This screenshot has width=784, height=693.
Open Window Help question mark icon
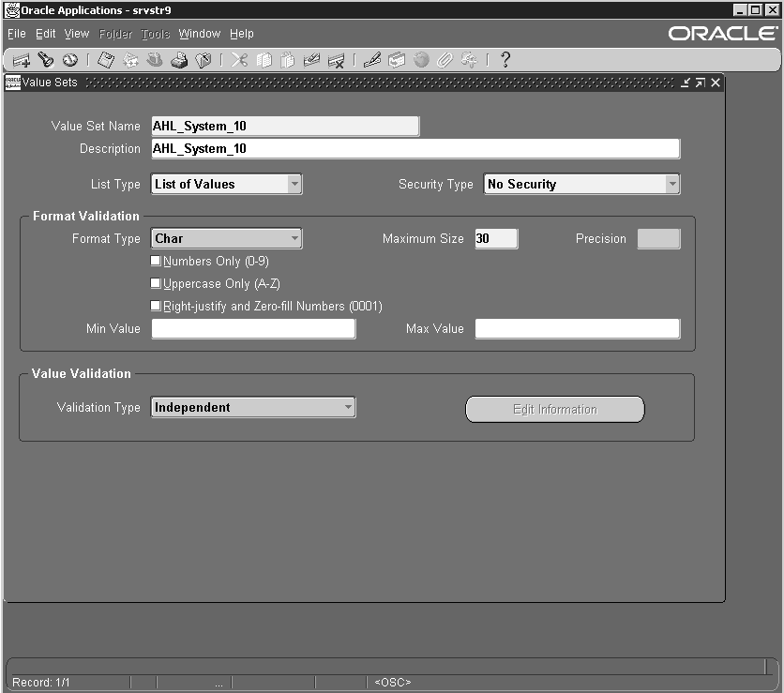[505, 60]
